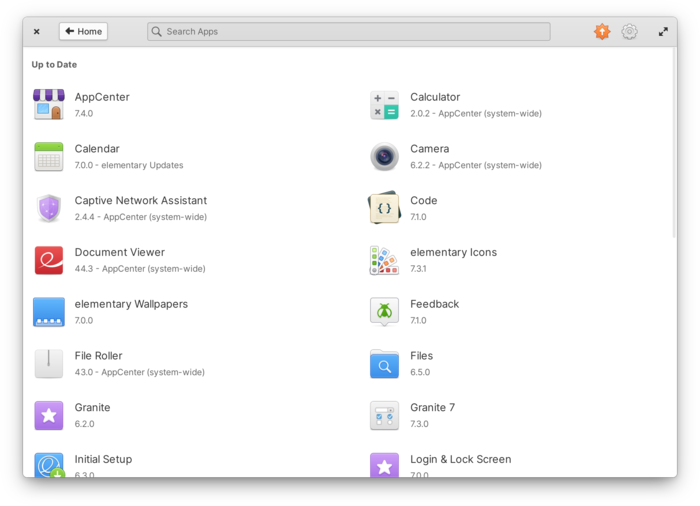Image resolution: width=700 pixels, height=506 pixels.
Task: Click the Calculator app icon
Action: click(384, 105)
